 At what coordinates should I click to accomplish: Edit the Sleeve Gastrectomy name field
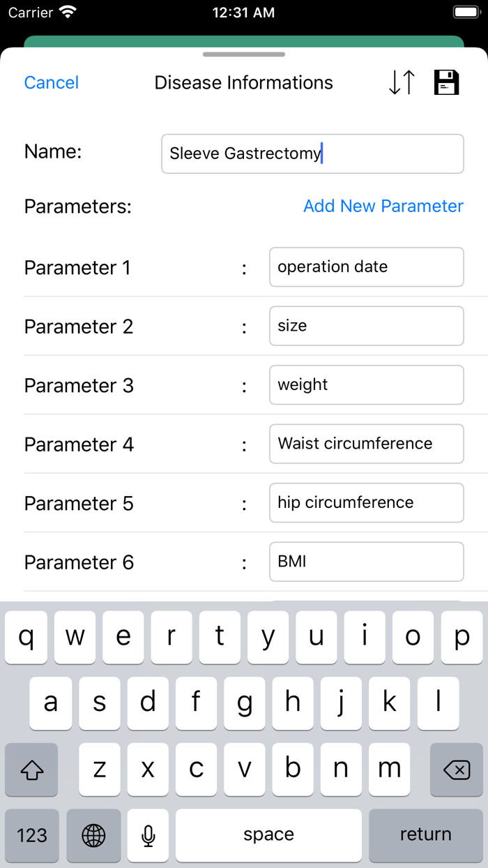312,154
